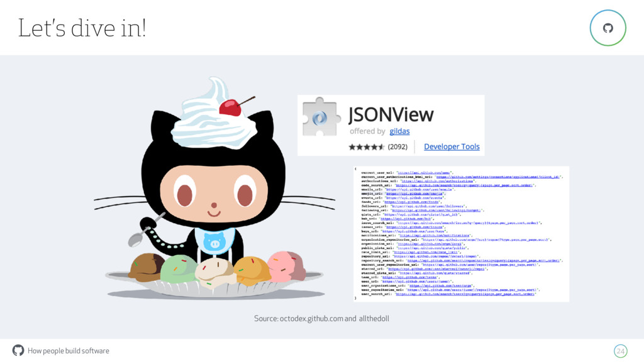Open the emojis_url link in JSON
The height and width of the screenshot is (362, 644).
(x=414, y=194)
